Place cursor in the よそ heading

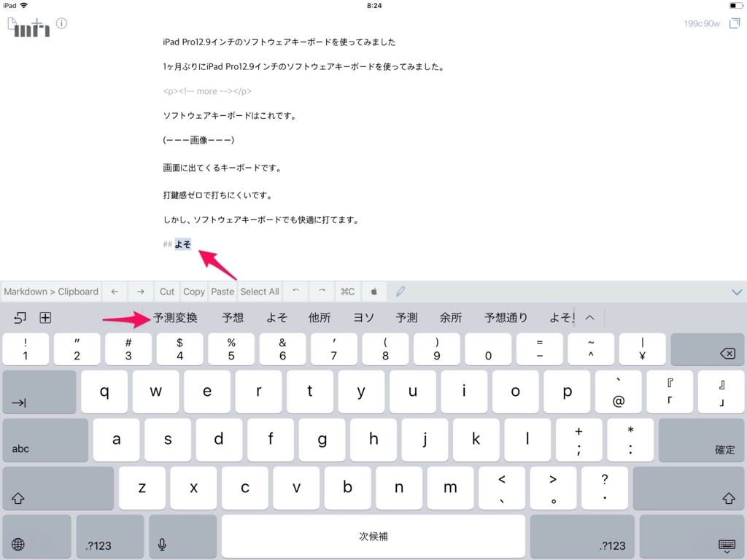pos(183,244)
